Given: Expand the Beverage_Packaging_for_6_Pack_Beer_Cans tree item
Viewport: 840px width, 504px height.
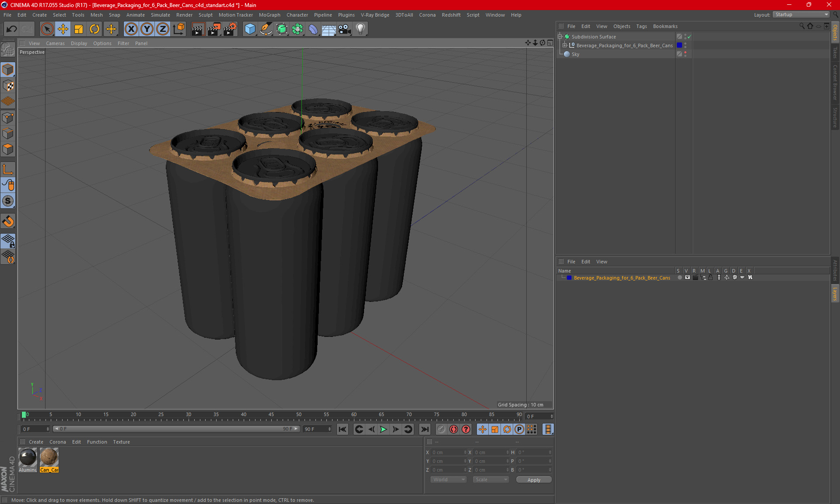Looking at the screenshot, I should 565,45.
